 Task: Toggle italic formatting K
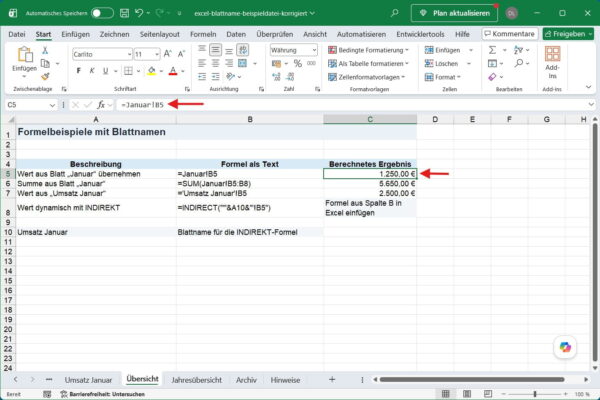(92, 71)
